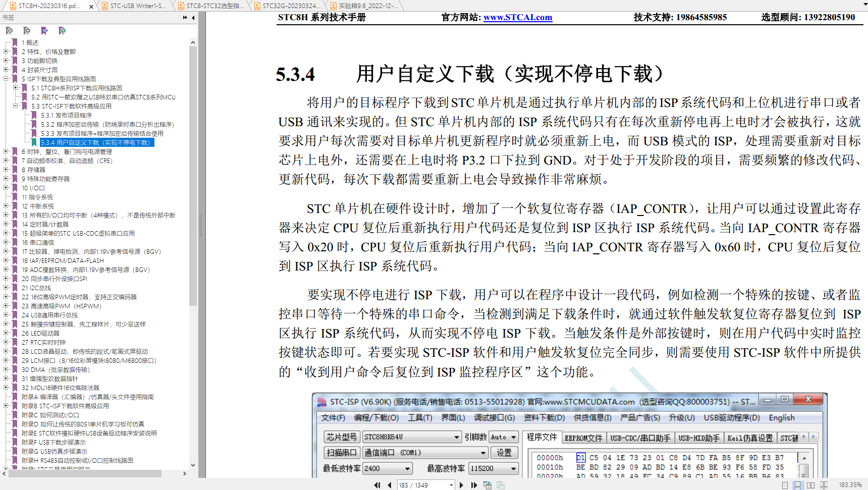868x490 pixels.
Task: Open the page number dropdown
Action: pyautogui.click(x=451, y=485)
